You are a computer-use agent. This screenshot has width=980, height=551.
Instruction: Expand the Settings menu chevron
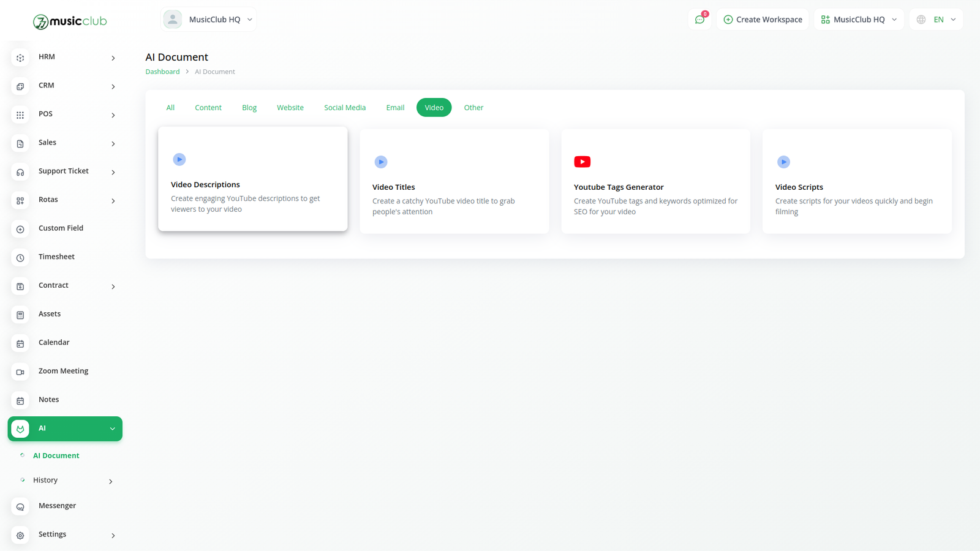113,536
